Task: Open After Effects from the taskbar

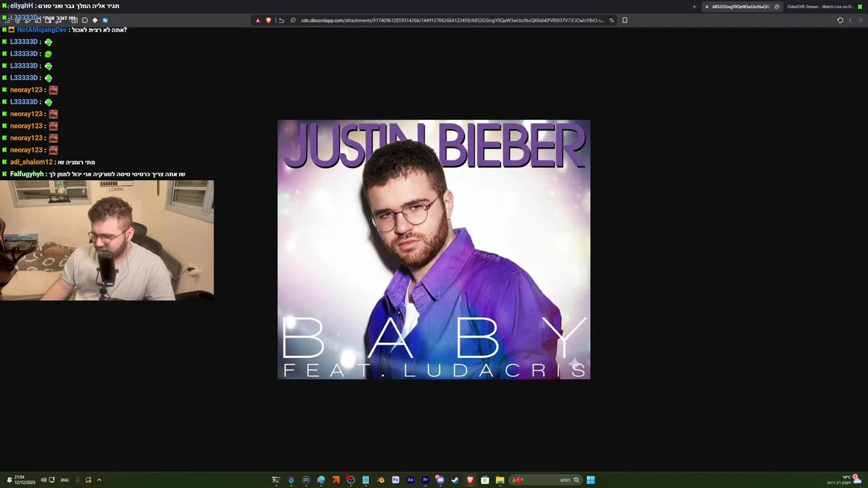Action: click(x=410, y=480)
